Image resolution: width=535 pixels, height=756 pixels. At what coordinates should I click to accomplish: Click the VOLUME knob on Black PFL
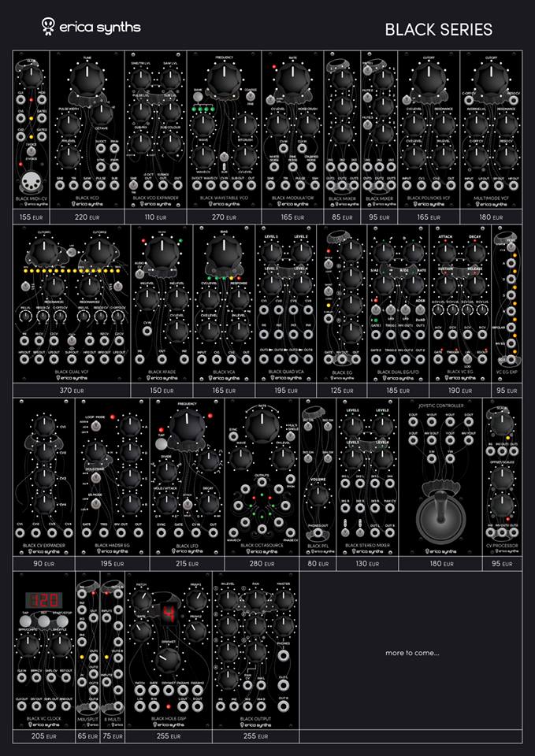pos(317,497)
